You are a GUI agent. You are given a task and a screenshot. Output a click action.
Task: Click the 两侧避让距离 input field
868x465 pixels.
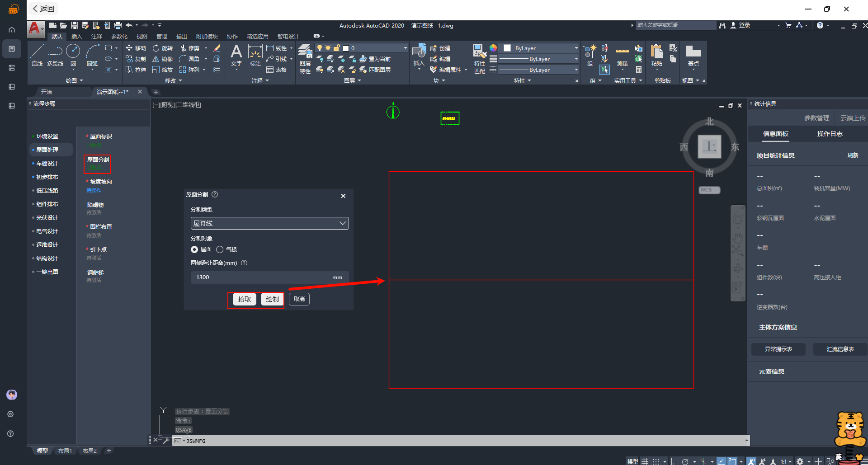[x=262, y=277]
